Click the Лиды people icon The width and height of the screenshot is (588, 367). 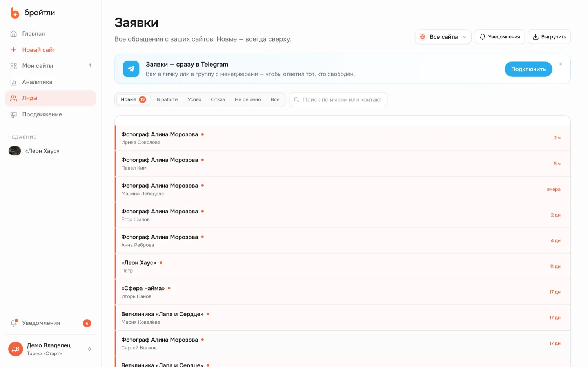tap(14, 98)
